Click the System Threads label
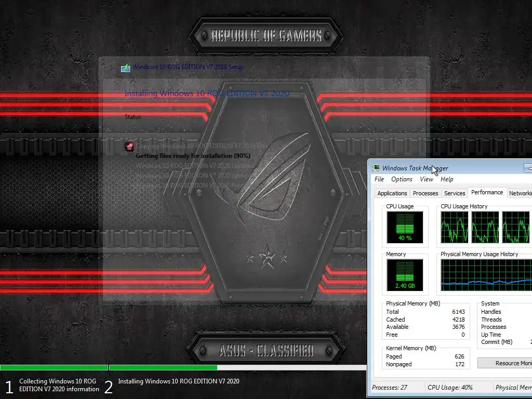 point(491,320)
